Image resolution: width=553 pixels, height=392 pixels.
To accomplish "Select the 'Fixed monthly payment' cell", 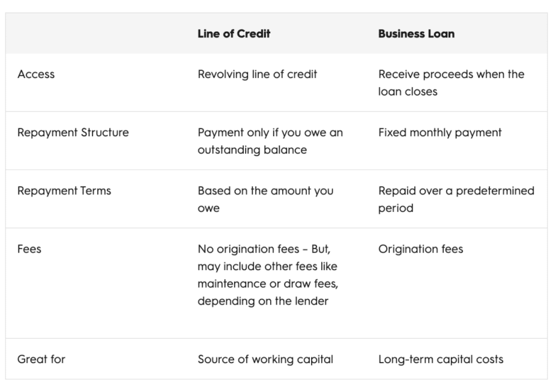I will coord(440,133).
